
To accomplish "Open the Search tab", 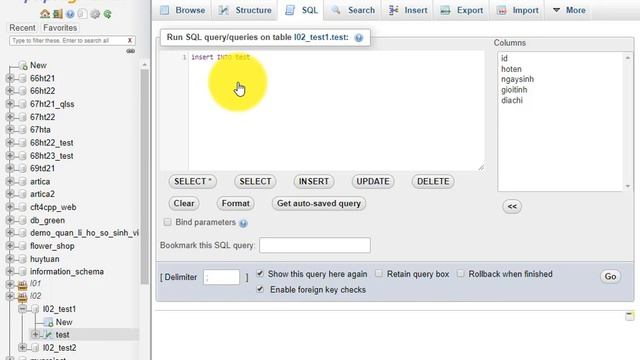I will pyautogui.click(x=353, y=10).
